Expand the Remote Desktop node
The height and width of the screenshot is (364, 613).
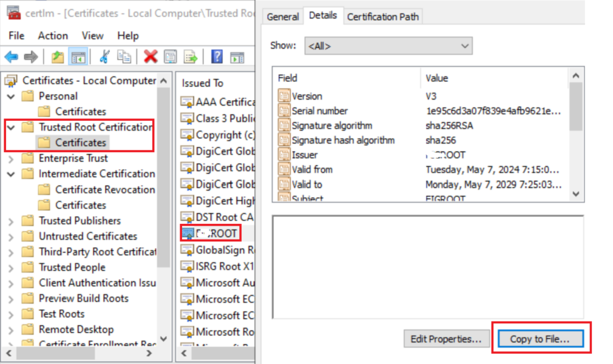[x=11, y=330]
